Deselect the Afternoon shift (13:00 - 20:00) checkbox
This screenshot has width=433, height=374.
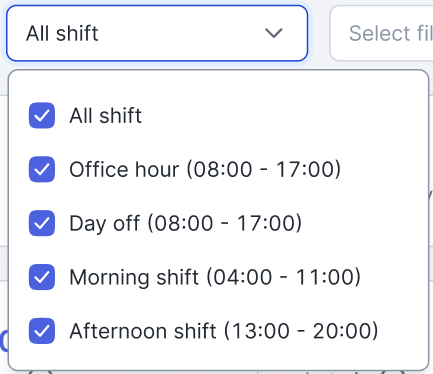[42, 331]
